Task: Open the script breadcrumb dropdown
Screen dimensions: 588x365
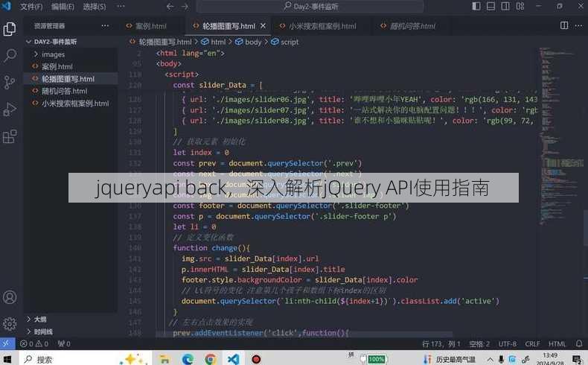Action: (284, 42)
